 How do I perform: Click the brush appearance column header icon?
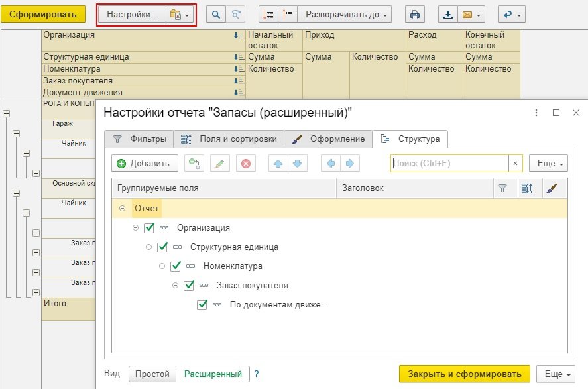[x=552, y=188]
